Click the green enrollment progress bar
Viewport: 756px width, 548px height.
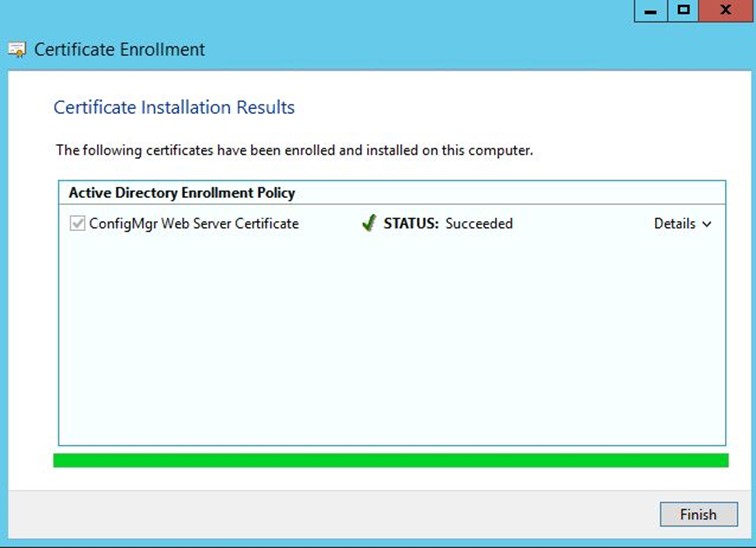[x=391, y=460]
